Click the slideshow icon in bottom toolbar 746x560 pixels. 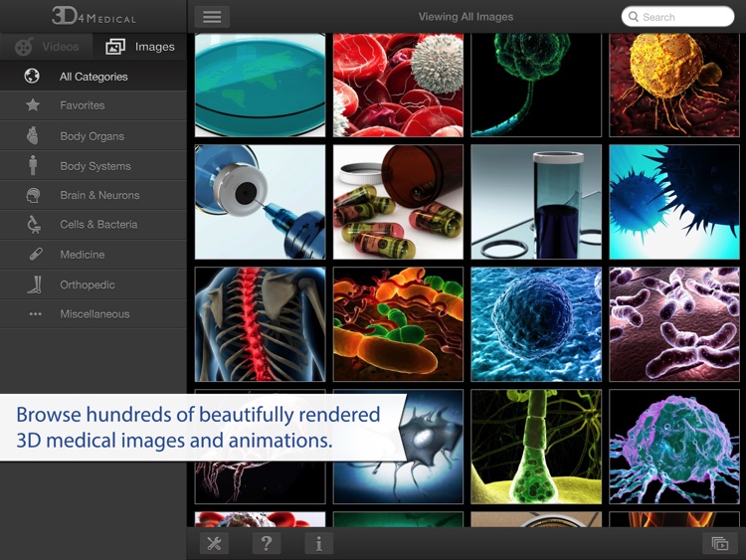720,543
